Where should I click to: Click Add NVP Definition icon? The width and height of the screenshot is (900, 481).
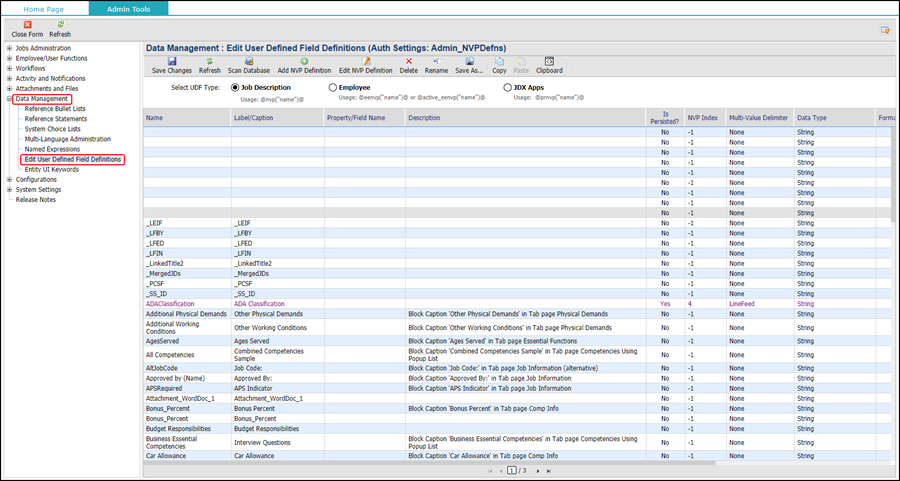pos(304,61)
